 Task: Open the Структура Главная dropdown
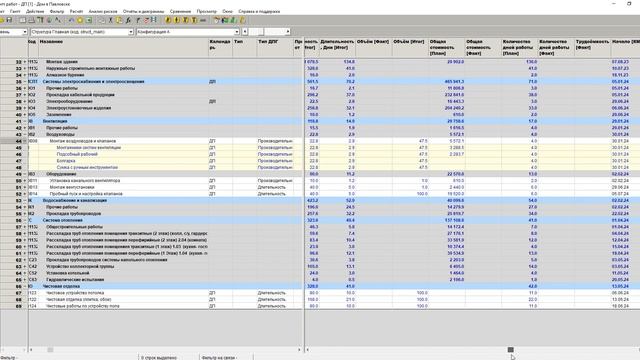pyautogui.click(x=131, y=32)
